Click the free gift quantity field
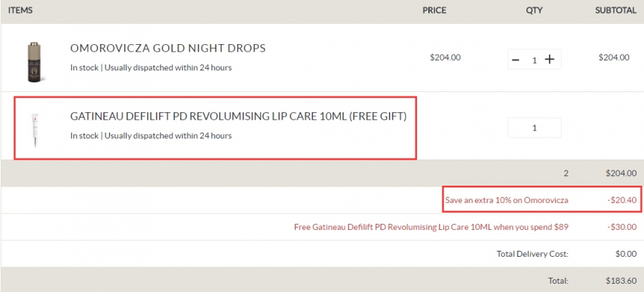 [x=535, y=128]
